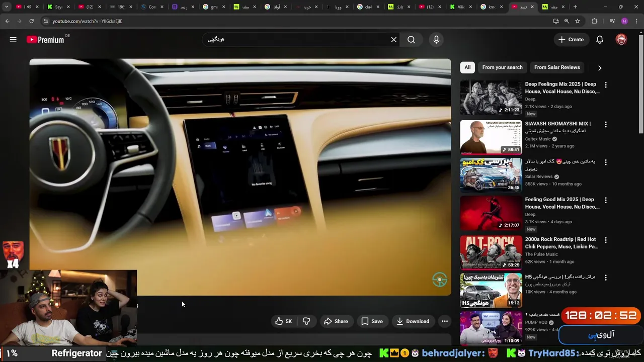This screenshot has width=644, height=362.
Task: Mute the first tab's speaker icon
Action: 29,7
